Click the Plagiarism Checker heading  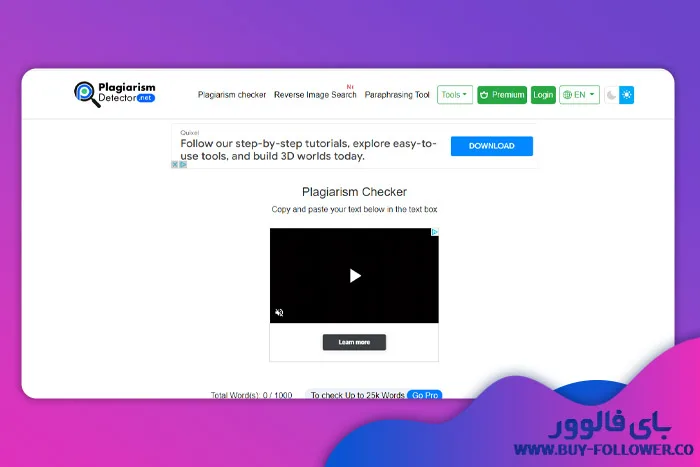coord(354,192)
